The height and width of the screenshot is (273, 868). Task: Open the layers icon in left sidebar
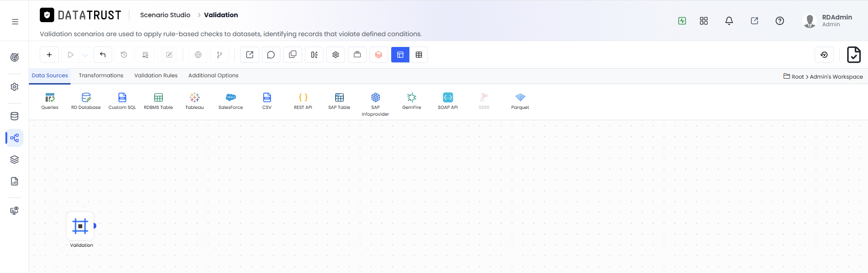14,160
